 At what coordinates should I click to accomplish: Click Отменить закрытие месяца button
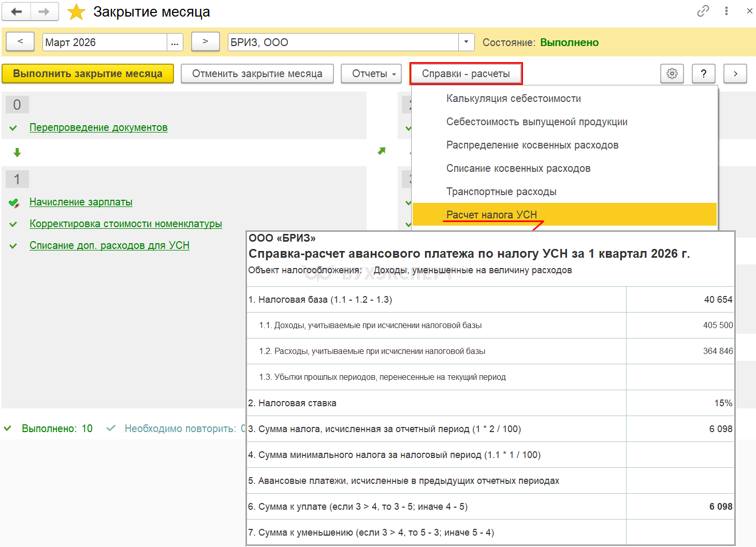click(x=257, y=73)
